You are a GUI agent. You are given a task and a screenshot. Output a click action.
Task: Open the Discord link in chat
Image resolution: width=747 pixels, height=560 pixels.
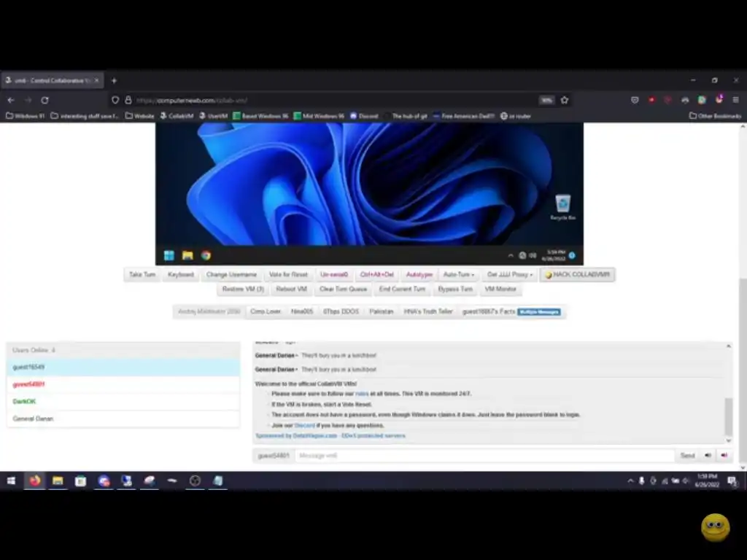[304, 425]
